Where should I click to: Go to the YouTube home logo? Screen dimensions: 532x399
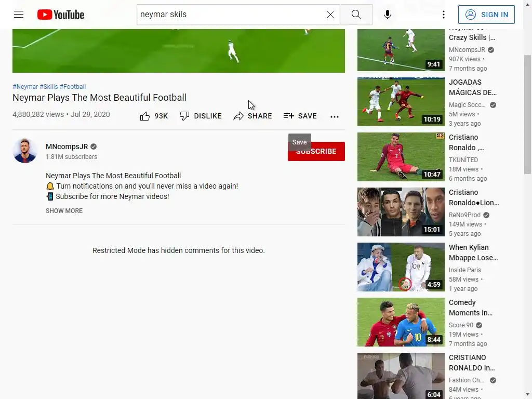click(61, 15)
